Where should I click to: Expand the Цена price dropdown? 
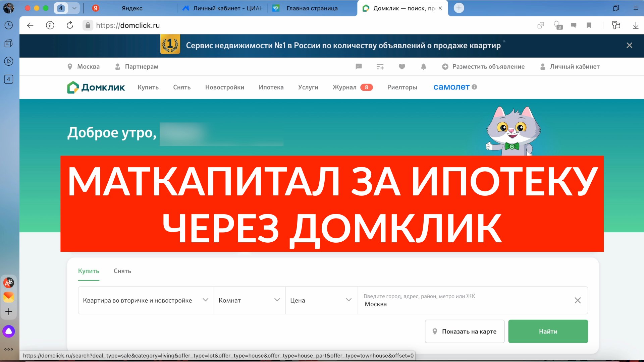pyautogui.click(x=321, y=300)
